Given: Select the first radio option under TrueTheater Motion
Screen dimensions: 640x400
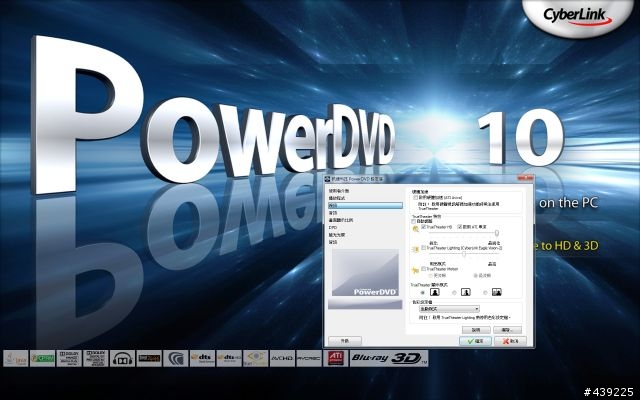Looking at the screenshot, I should [431, 276].
